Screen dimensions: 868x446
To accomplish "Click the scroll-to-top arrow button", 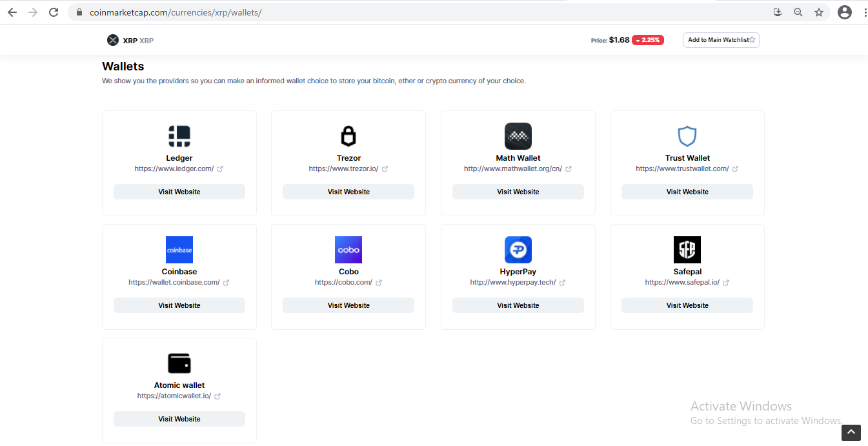I will 851,432.
